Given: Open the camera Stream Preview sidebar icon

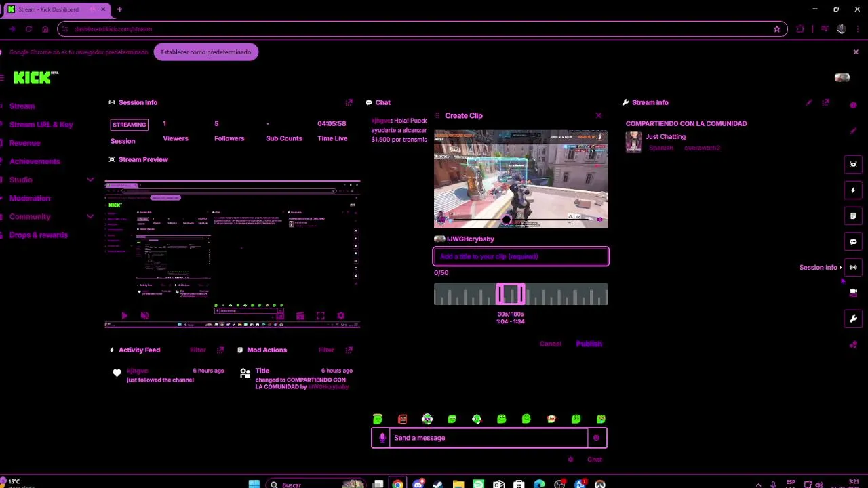Looking at the screenshot, I should point(853,292).
